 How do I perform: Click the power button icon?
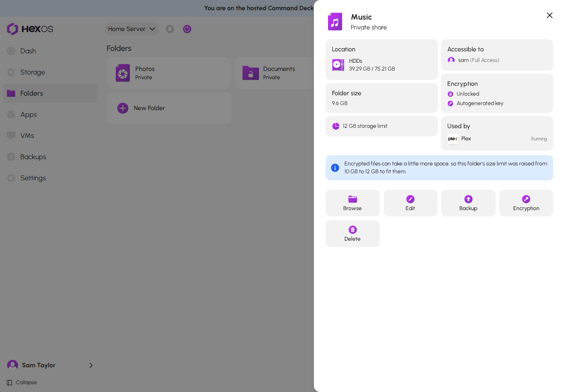pos(187,29)
